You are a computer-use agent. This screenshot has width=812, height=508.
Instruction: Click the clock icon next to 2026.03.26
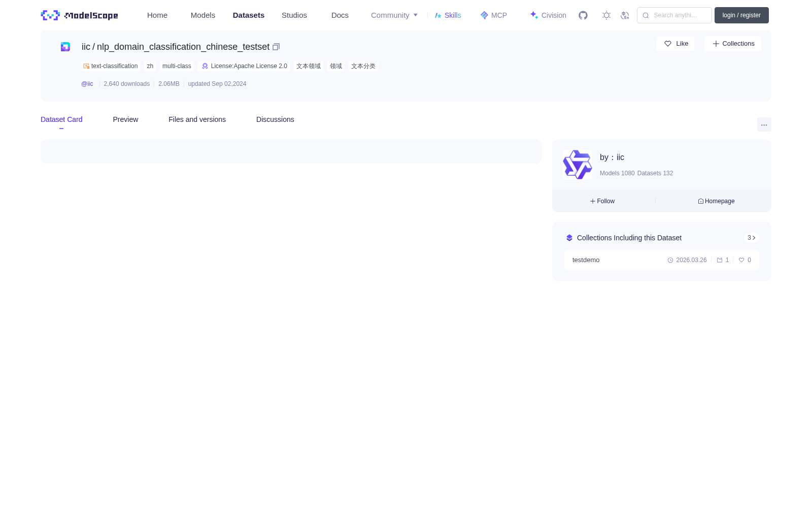pyautogui.click(x=670, y=260)
